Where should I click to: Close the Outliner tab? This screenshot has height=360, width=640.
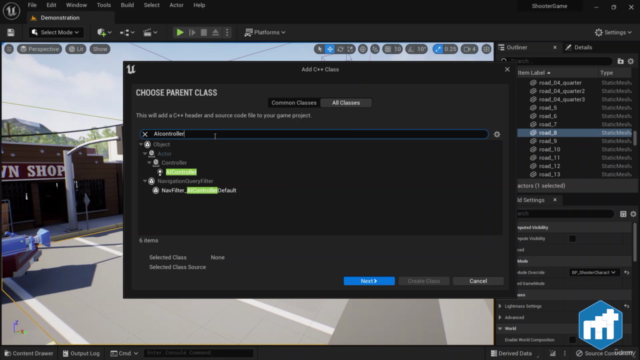(x=555, y=47)
